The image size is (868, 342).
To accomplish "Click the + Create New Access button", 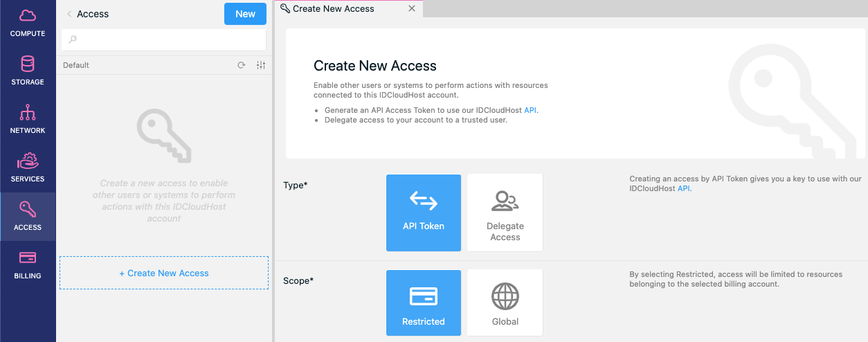I will pos(164,273).
